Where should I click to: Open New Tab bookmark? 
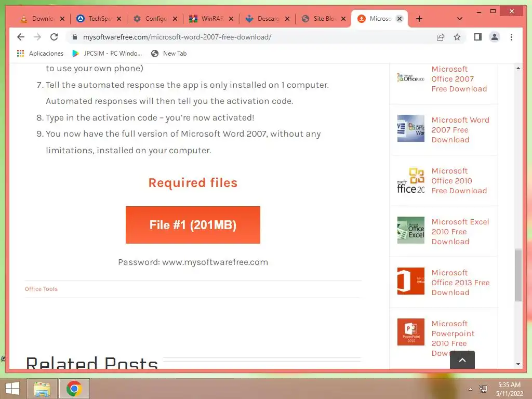tap(169, 54)
